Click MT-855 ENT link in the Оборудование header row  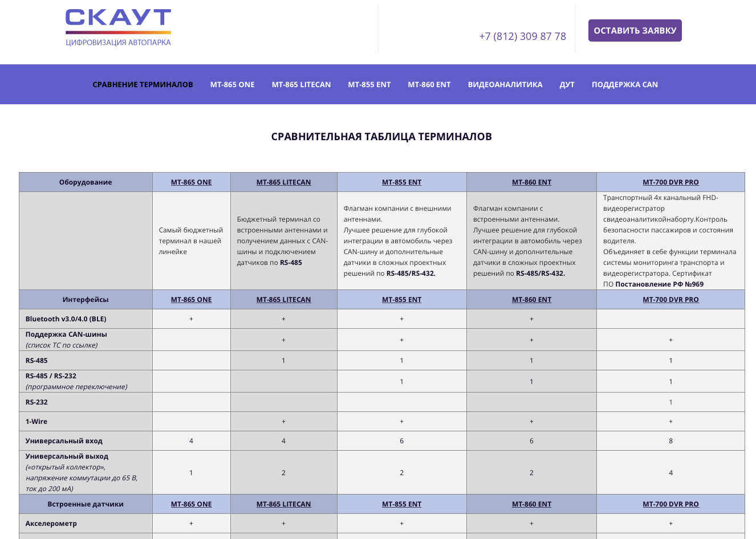pos(401,182)
